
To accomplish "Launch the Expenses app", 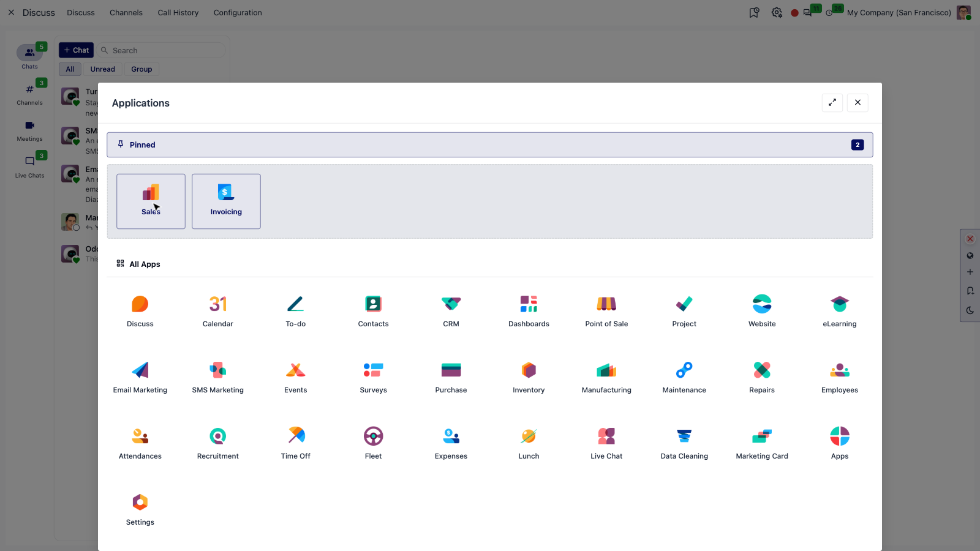I will click(x=451, y=443).
